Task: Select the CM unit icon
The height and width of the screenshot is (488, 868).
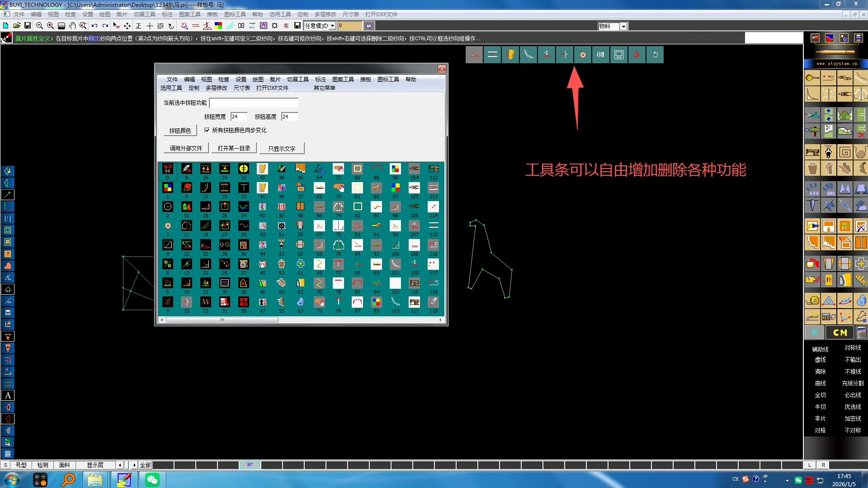Action: point(840,333)
